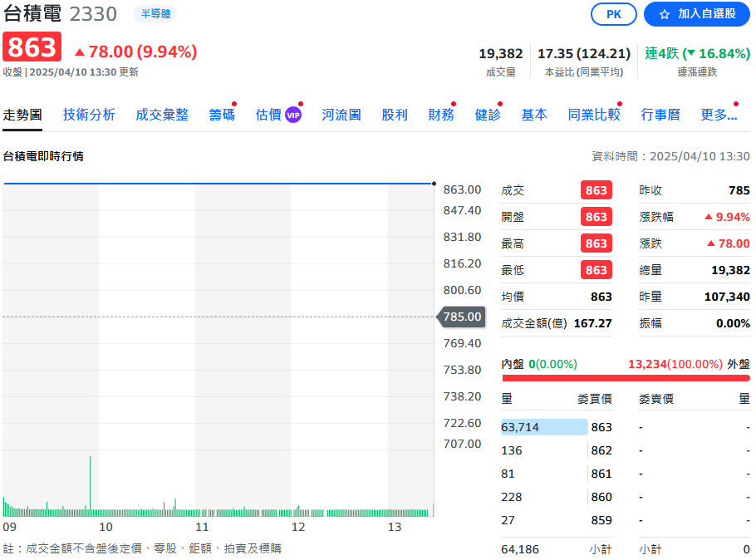Switch to the 技術分析 tab
756x560 pixels.
point(89,115)
